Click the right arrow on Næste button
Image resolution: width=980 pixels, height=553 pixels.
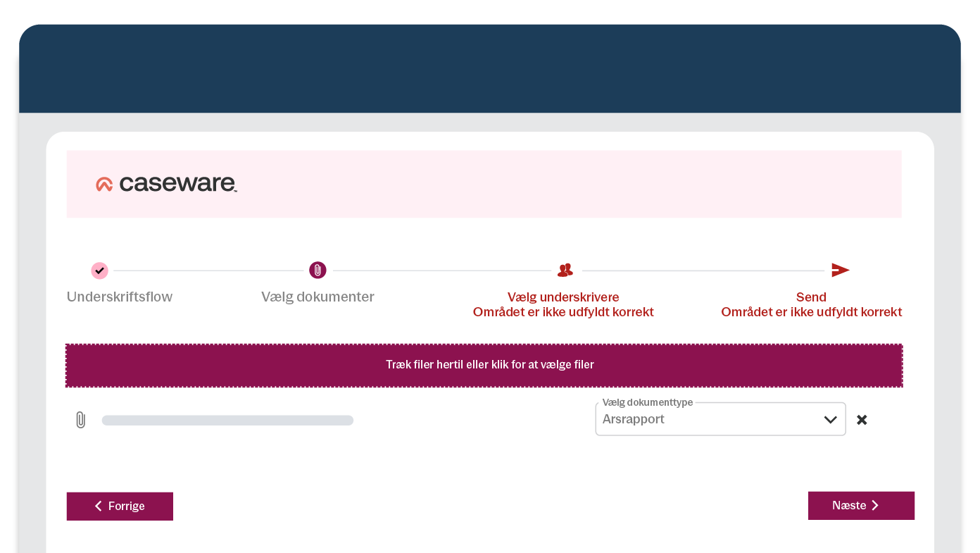pyautogui.click(x=875, y=506)
